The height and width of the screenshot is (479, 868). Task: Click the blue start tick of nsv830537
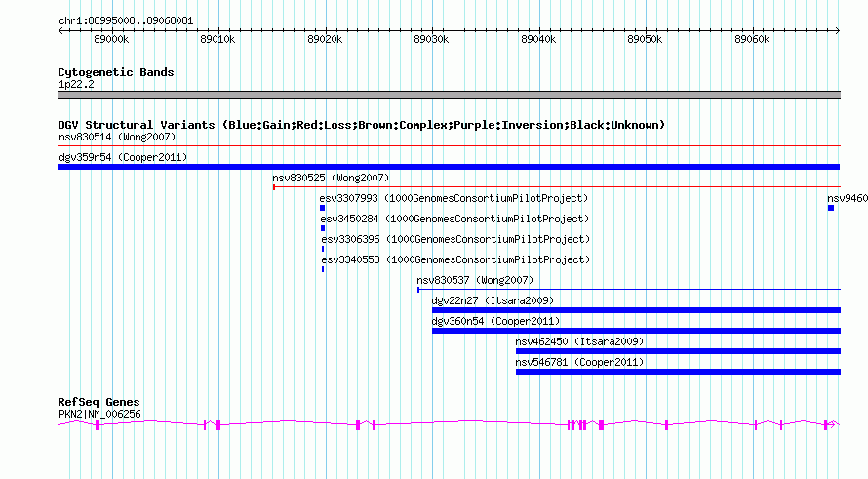click(418, 289)
